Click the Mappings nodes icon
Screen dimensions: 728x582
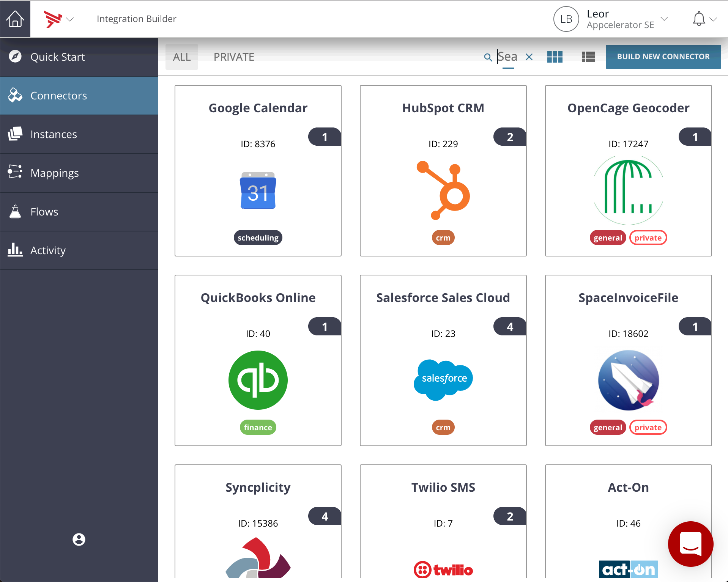[15, 171]
